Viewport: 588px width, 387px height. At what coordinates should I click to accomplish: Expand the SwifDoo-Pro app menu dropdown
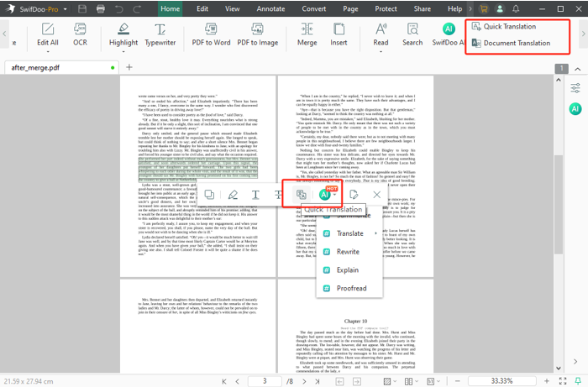point(66,9)
